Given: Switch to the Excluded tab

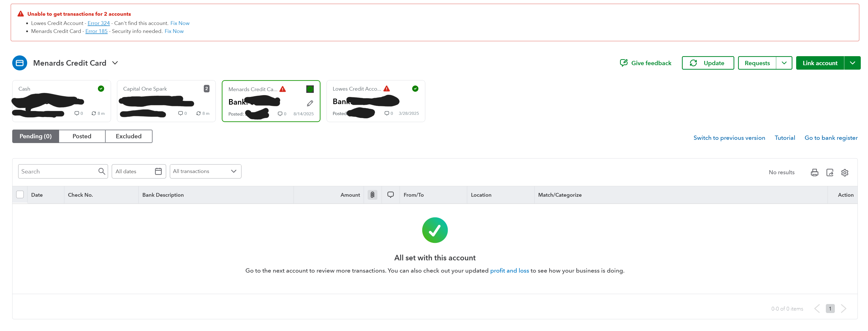Looking at the screenshot, I should coord(128,136).
